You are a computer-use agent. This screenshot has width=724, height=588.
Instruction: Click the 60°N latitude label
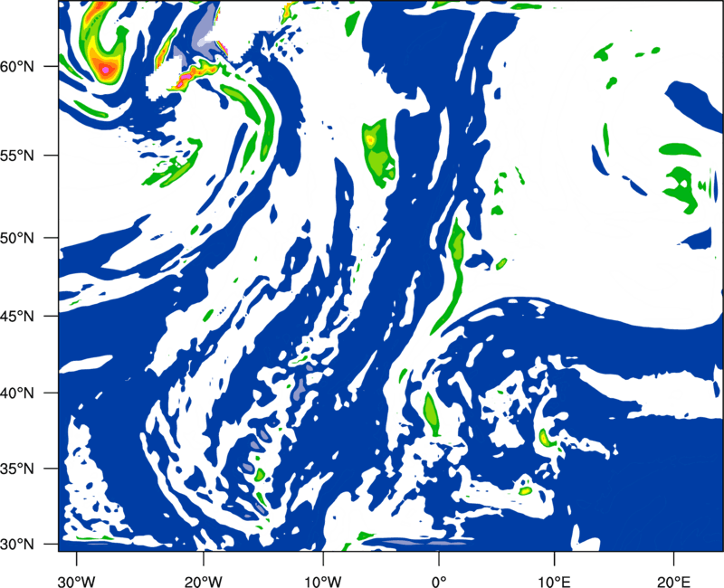pos(17,67)
